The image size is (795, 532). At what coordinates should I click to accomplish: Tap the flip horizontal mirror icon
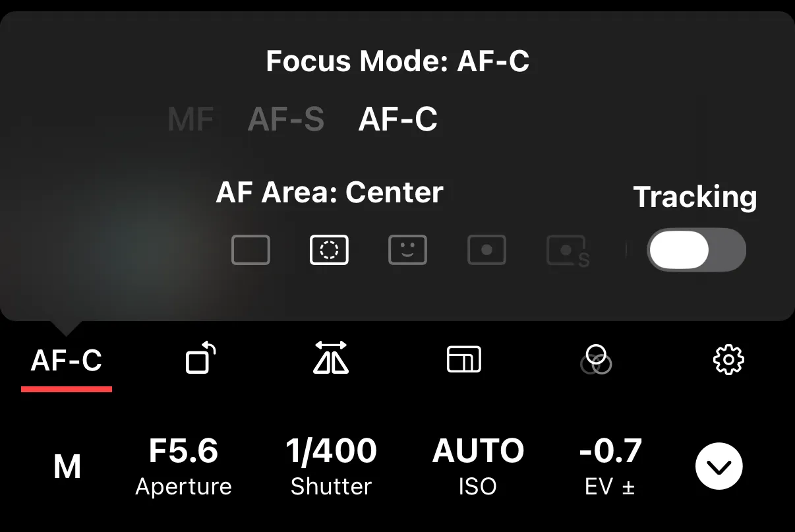[x=331, y=358]
